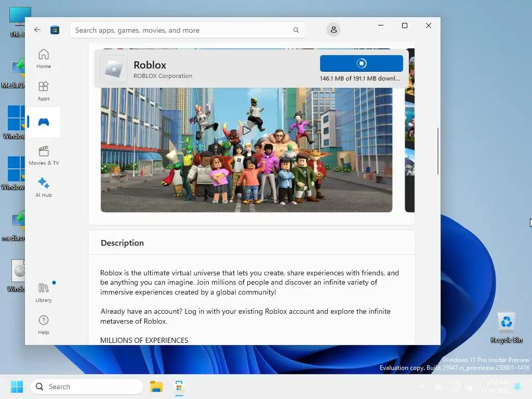This screenshot has height=399, width=532.
Task: Minimize the Microsoft Store window
Action: (381, 25)
